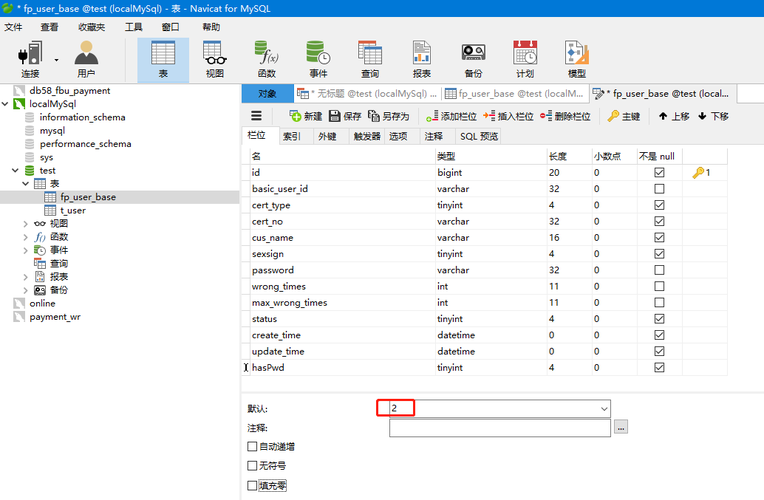Open the 计划 (Schedule) toolbar icon
This screenshot has height=500, width=764.
[525, 60]
